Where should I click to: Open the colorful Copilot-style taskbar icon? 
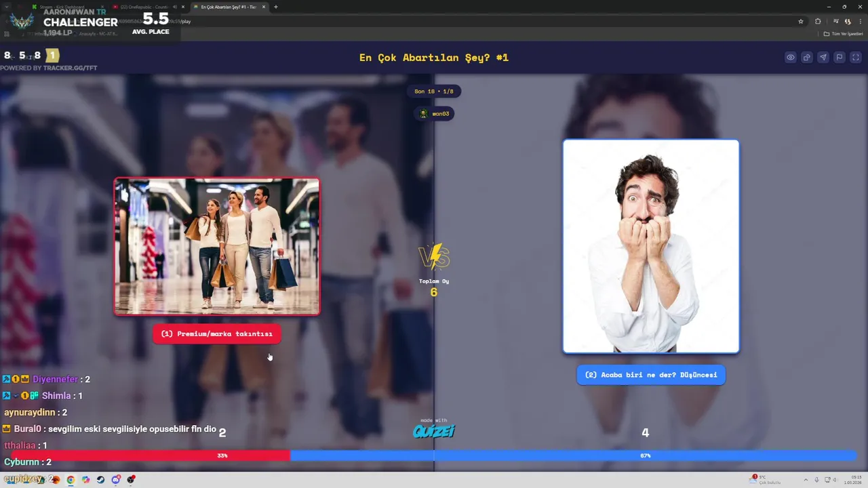pos(85,480)
